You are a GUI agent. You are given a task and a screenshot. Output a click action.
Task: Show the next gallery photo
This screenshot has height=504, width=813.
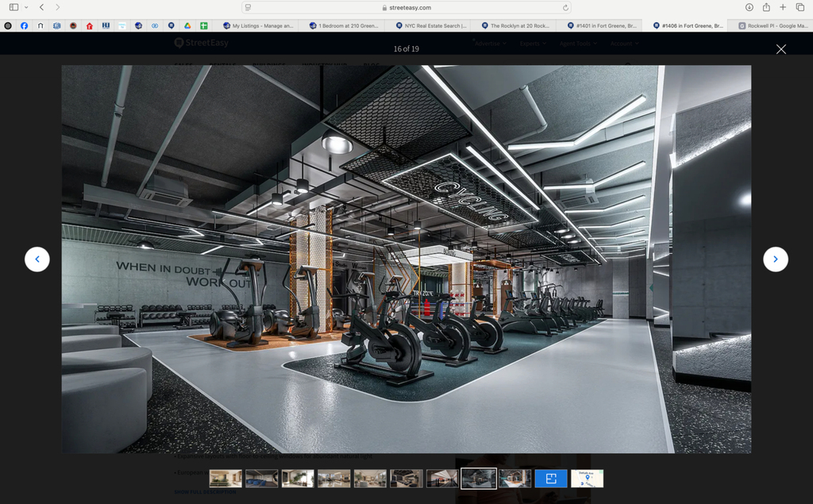[775, 260]
